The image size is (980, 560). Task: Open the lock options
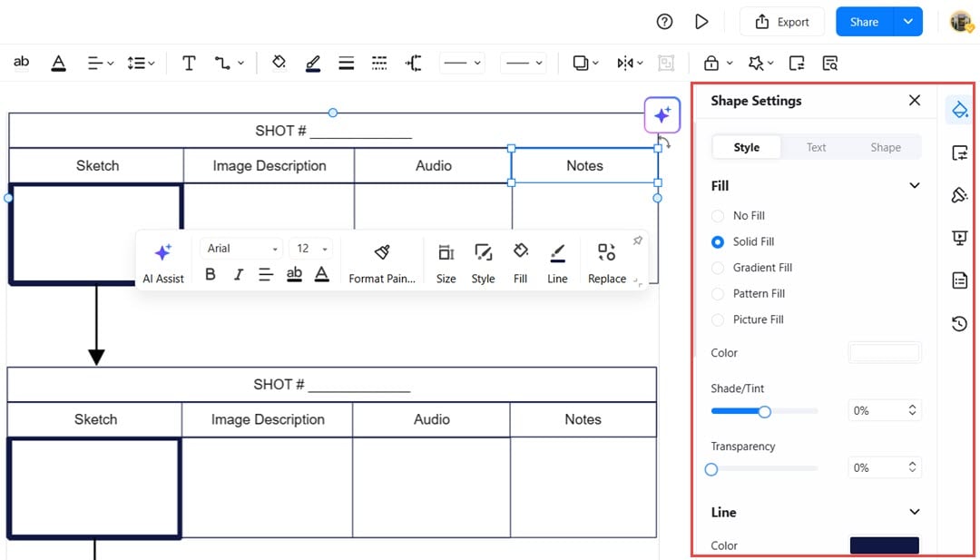click(x=718, y=64)
